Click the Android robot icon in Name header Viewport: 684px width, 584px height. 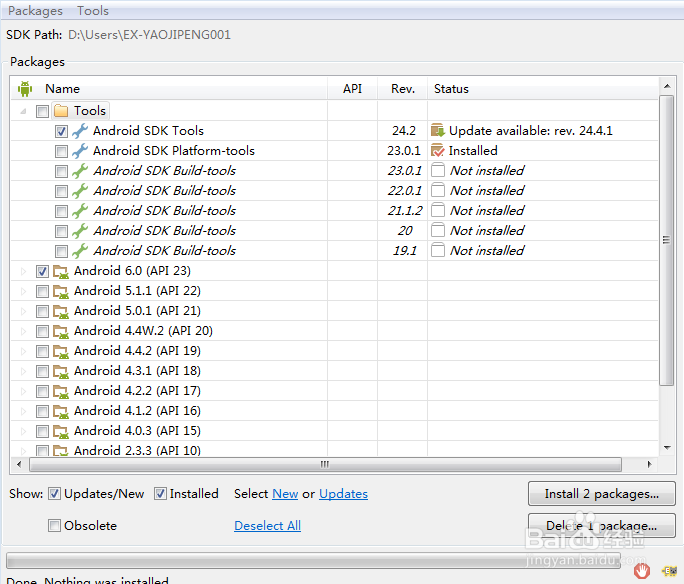pos(25,89)
